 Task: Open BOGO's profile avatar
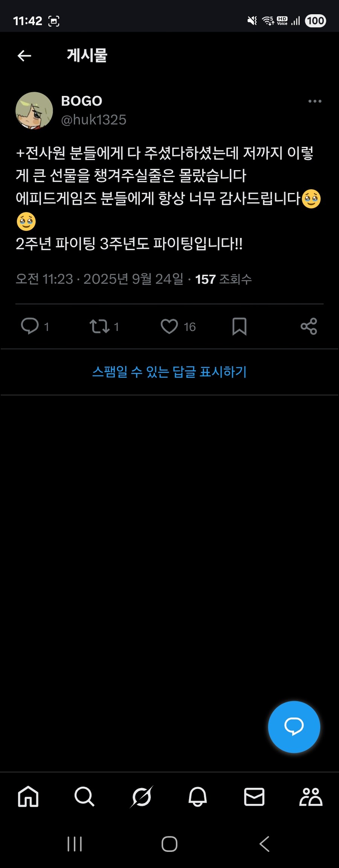click(34, 111)
